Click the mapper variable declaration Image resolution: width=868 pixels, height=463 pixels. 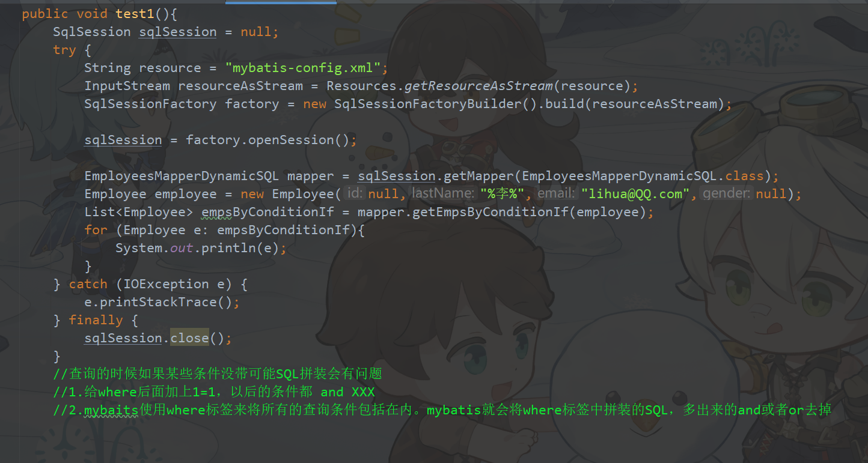[311, 176]
